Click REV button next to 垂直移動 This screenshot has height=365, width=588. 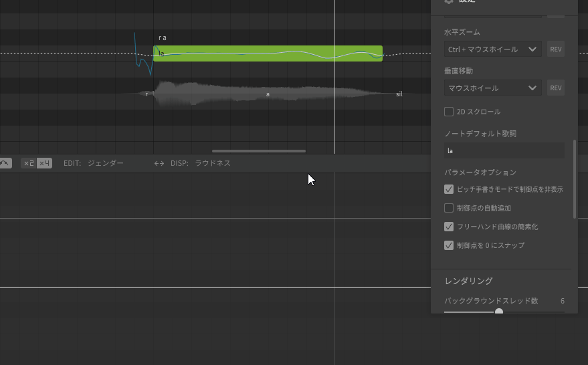click(556, 88)
